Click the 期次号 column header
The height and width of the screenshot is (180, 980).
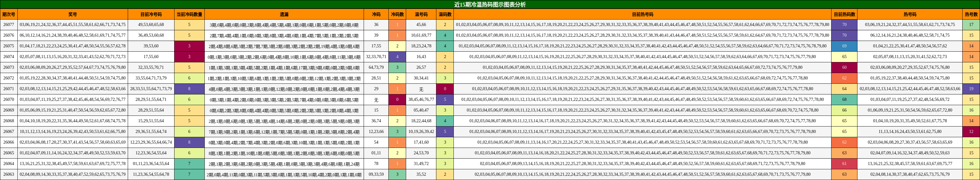(x=9, y=14)
